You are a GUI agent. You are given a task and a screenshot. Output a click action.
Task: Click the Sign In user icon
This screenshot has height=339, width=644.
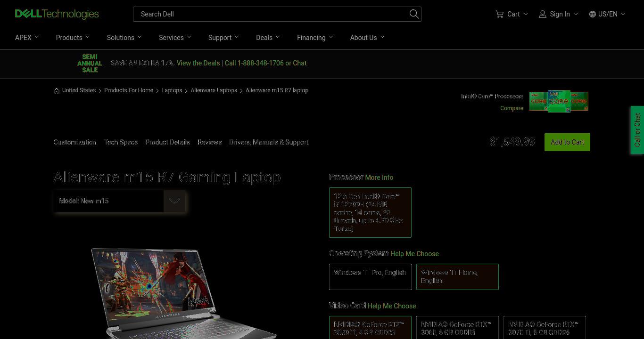click(543, 14)
